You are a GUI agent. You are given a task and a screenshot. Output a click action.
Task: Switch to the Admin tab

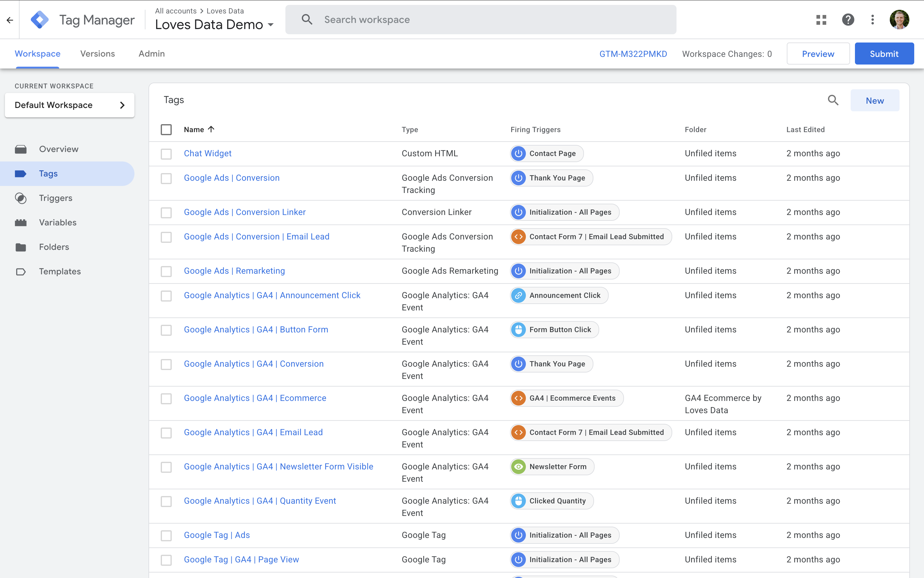[152, 54]
